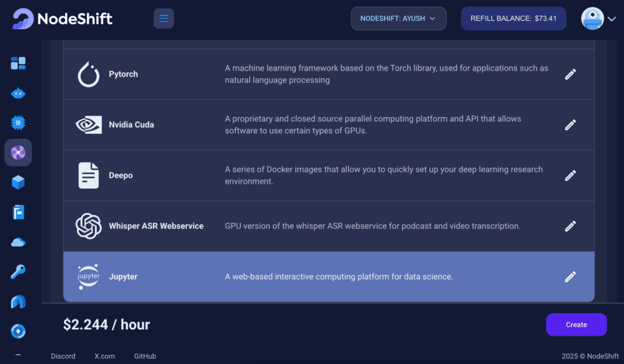Screen dimensions: 624x364
Task: Click the Refill Balance $73.41 button
Action: 513,19
